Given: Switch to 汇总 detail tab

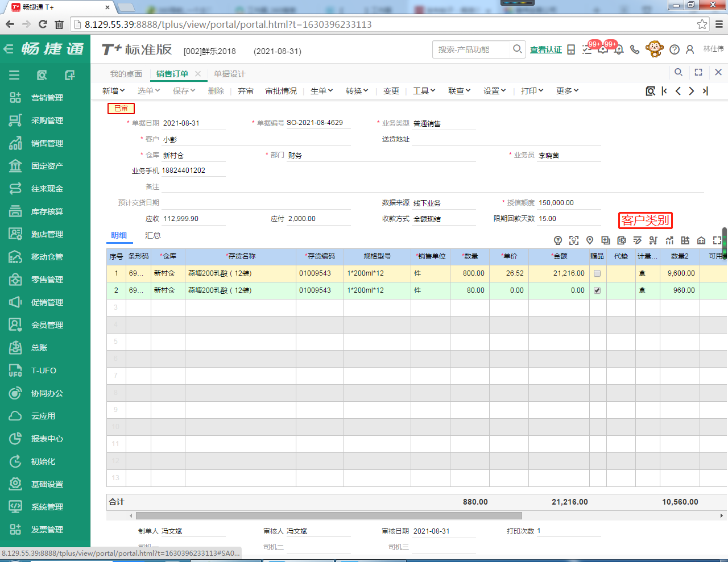Looking at the screenshot, I should tap(152, 235).
